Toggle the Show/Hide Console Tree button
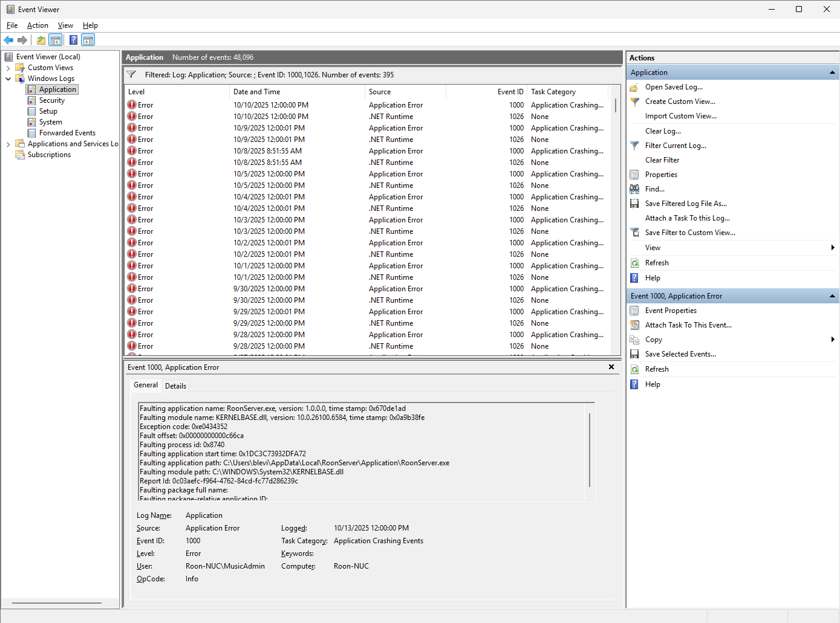This screenshot has width=840, height=623. point(56,40)
